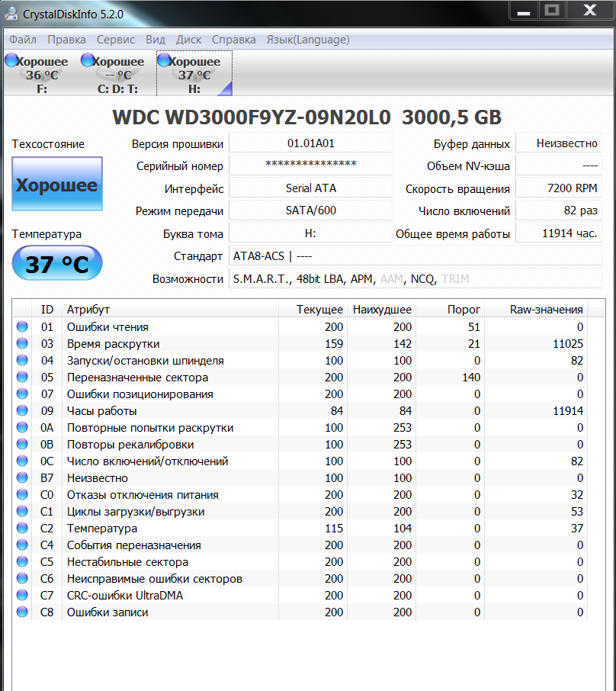The image size is (616, 691).
Task: Click status orb for Повторы рекалибровки
Action: [22, 444]
